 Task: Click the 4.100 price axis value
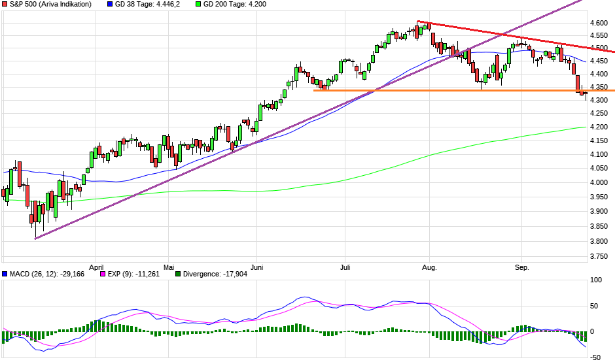click(x=599, y=154)
